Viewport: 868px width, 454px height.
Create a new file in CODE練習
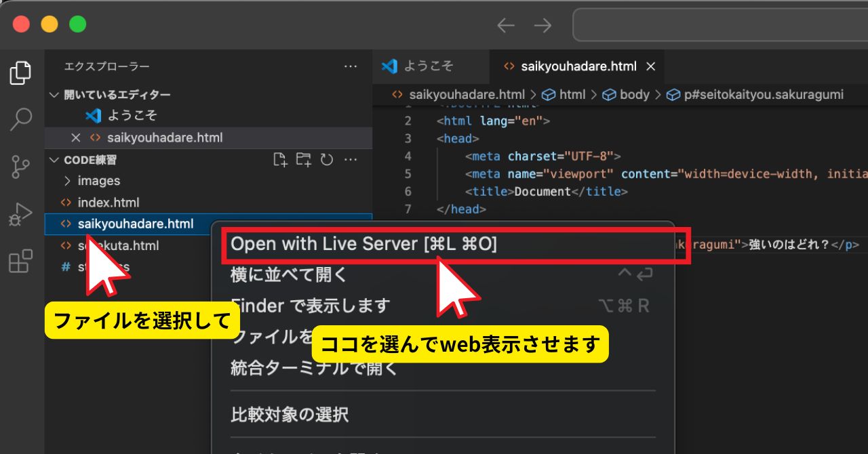pos(280,160)
